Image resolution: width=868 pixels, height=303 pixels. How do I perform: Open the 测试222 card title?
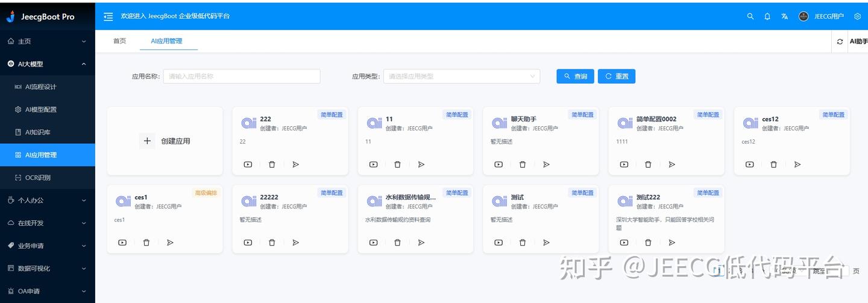click(x=648, y=197)
